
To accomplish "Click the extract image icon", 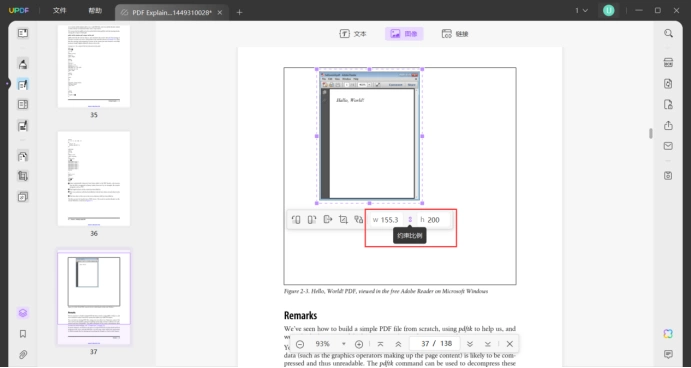I will [327, 219].
